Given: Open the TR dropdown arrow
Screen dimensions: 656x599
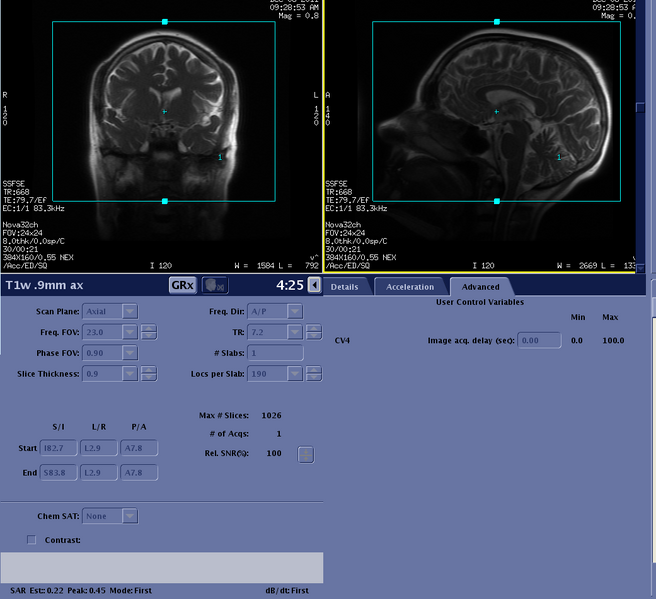Looking at the screenshot, I should click(x=295, y=332).
